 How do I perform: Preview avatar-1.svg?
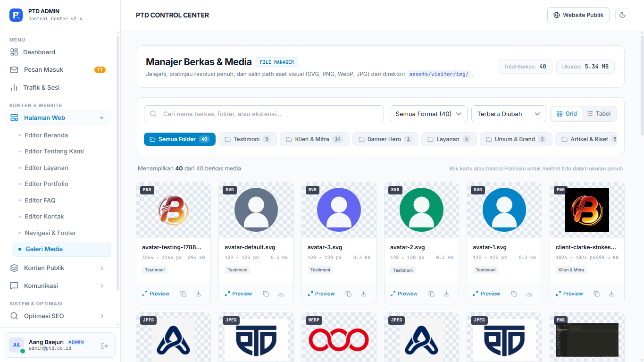click(x=486, y=294)
